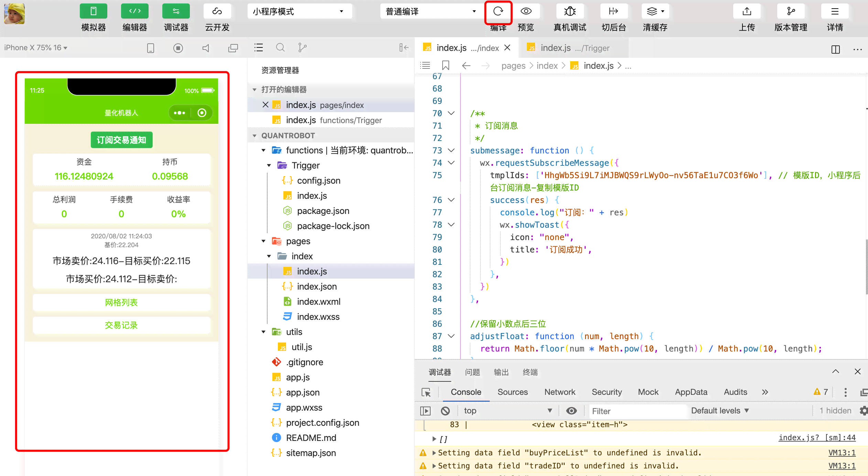
Task: Open the 小程序模式 mode dropdown
Action: 299,11
